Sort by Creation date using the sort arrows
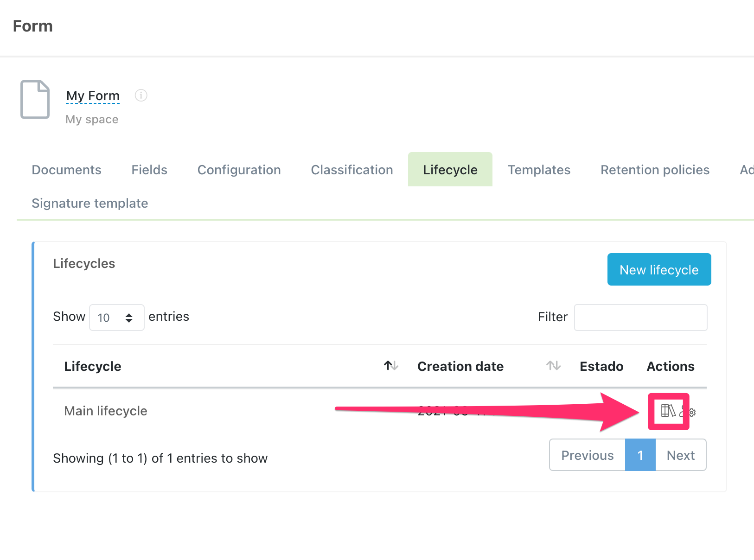754x560 pixels. [553, 366]
